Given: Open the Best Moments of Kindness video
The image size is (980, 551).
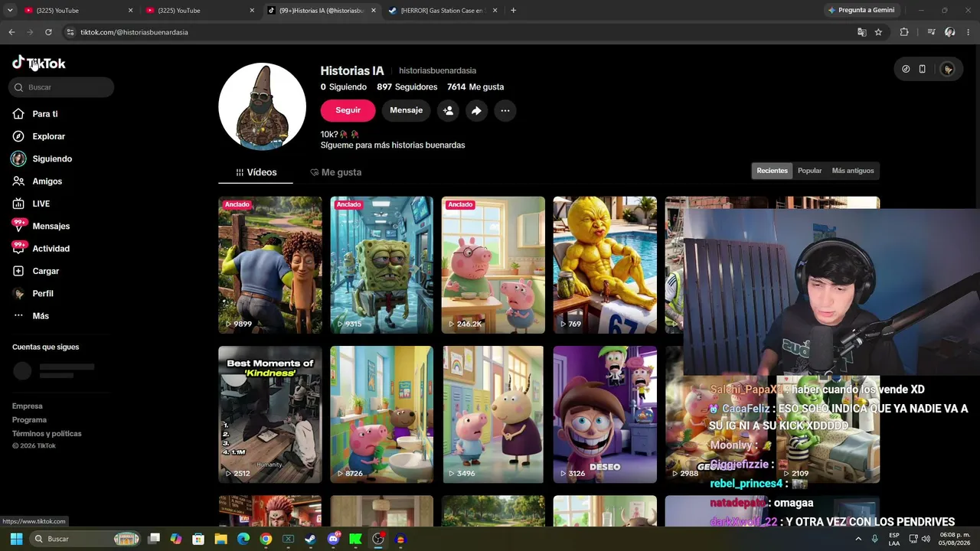Looking at the screenshot, I should (x=270, y=415).
